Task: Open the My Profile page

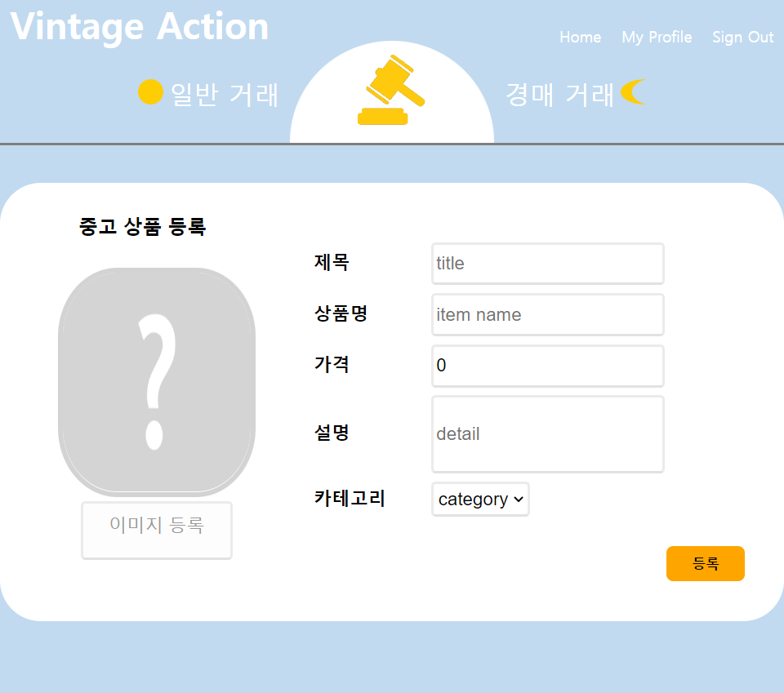Action: (x=657, y=37)
